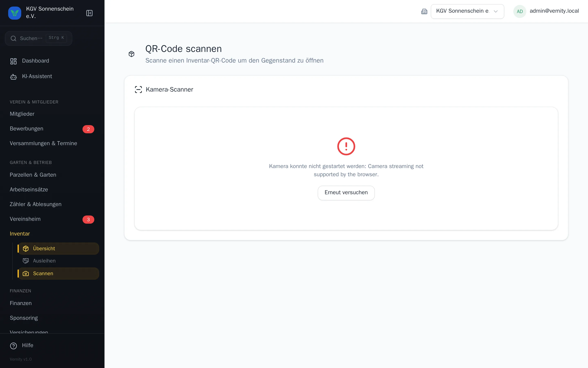This screenshot has height=368, width=588.
Task: Click the Ausleihen handshake icon
Action: click(x=26, y=261)
